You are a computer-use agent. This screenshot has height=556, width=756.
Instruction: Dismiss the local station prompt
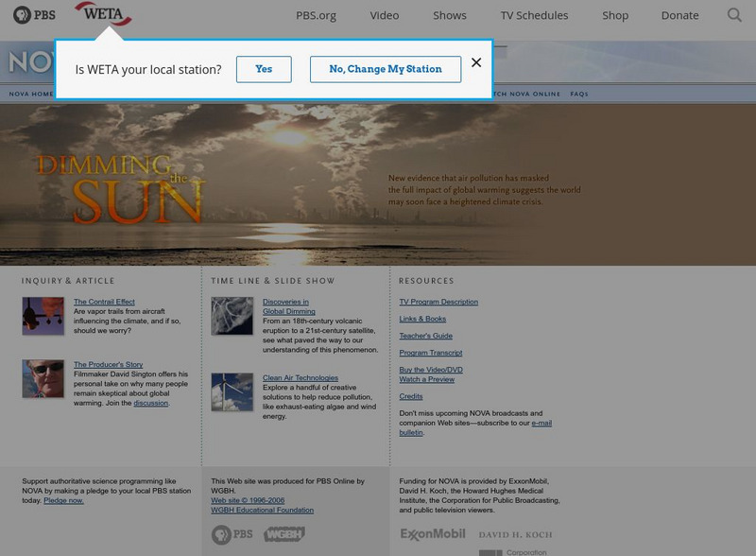(x=476, y=62)
